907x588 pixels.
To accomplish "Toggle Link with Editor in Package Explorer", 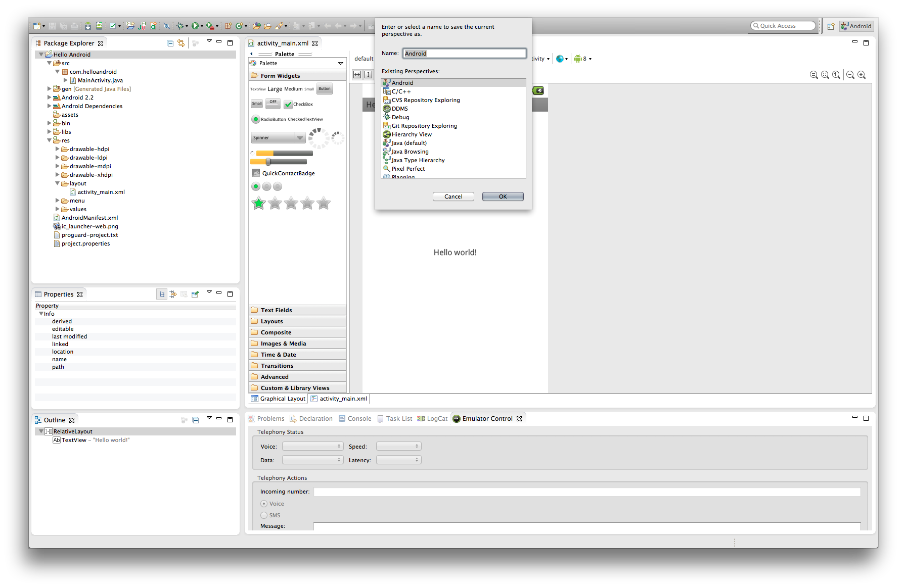I will [x=181, y=43].
